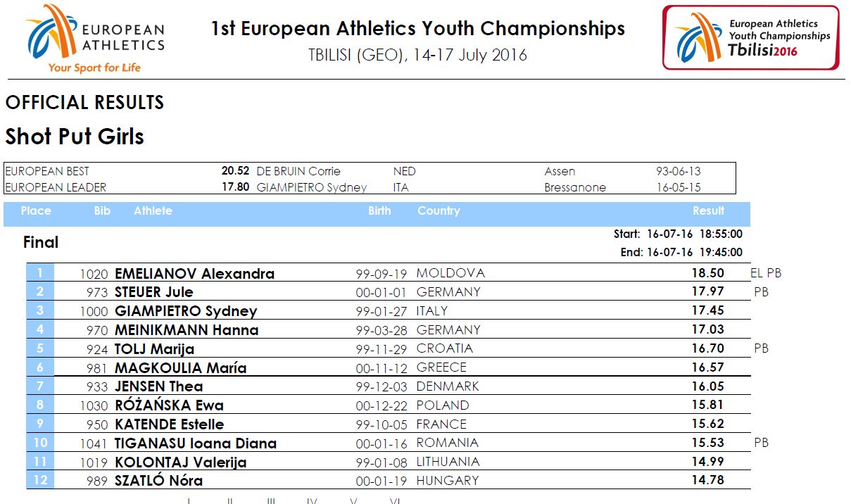Screen dimensions: 851x504
Task: Select the Place column header
Action: click(x=36, y=210)
